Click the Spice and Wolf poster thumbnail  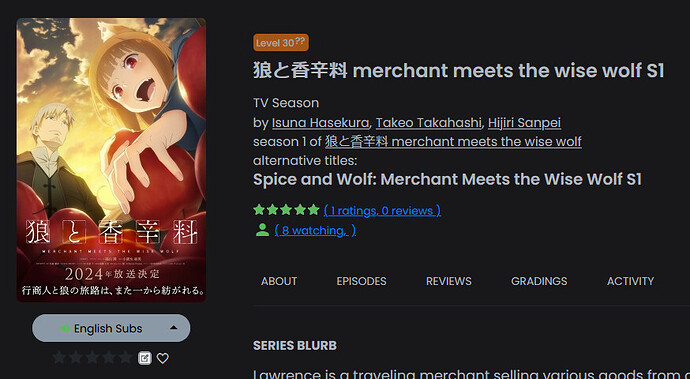(111, 160)
